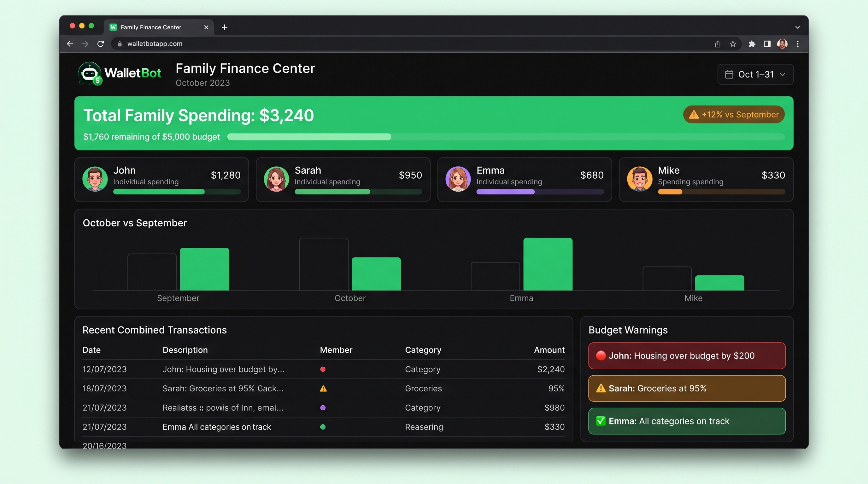Go back with the browser back arrow

[x=70, y=44]
